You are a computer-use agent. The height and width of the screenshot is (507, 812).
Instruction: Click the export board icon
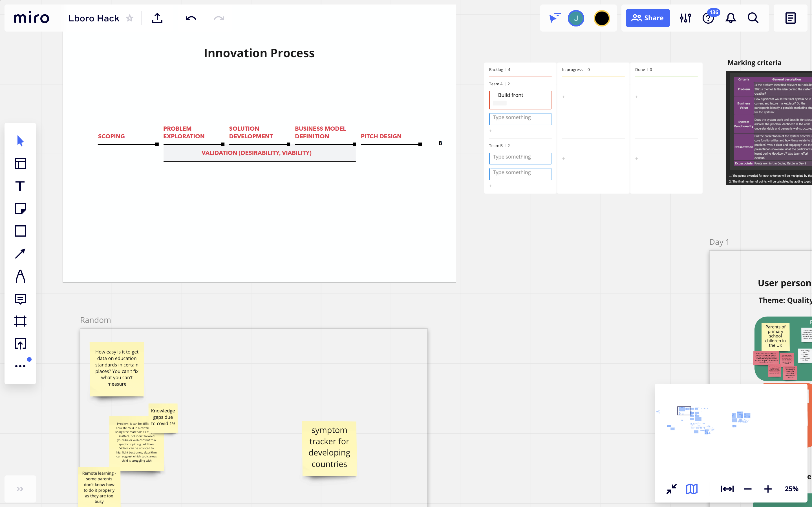[x=157, y=18]
